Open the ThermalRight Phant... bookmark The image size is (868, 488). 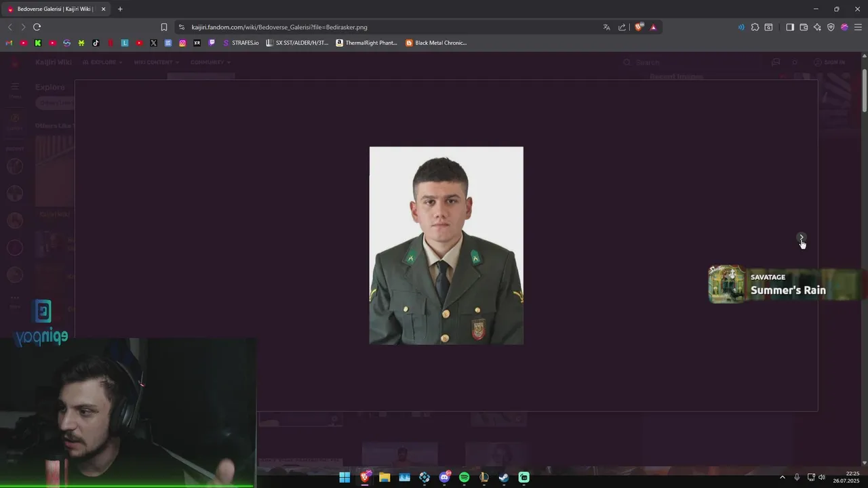(366, 43)
